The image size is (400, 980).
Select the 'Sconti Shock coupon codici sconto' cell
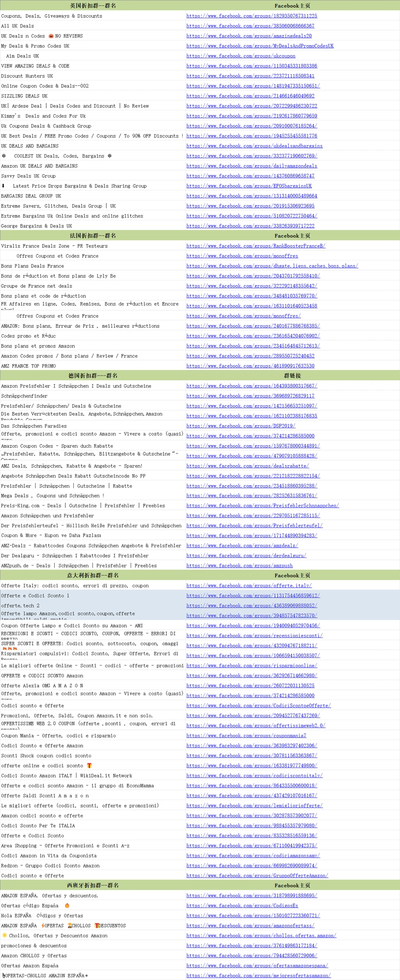(x=93, y=756)
